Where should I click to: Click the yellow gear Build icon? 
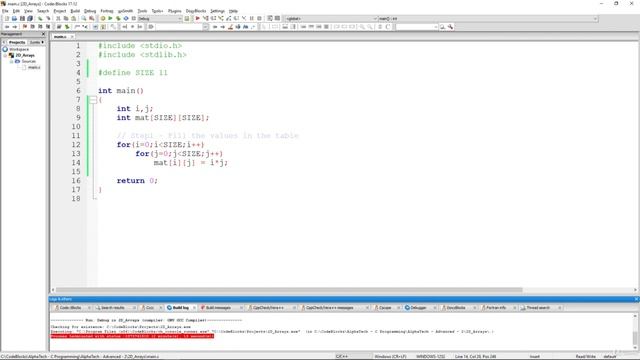pyautogui.click(x=103, y=18)
